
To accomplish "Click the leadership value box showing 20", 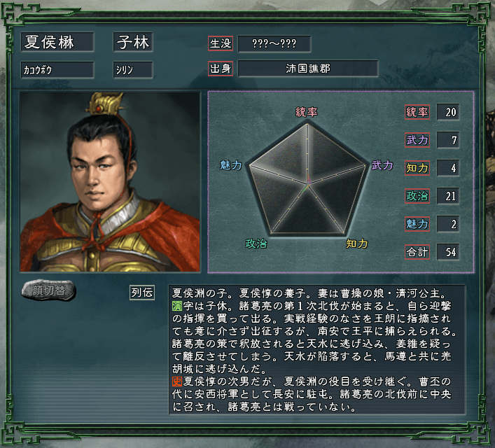I will tap(448, 112).
